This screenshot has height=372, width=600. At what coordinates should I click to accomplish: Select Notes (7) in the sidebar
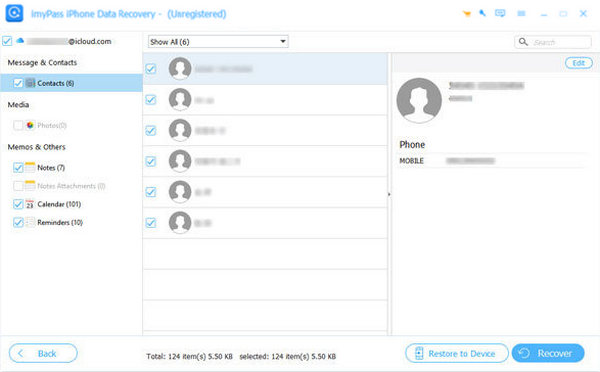coord(51,167)
